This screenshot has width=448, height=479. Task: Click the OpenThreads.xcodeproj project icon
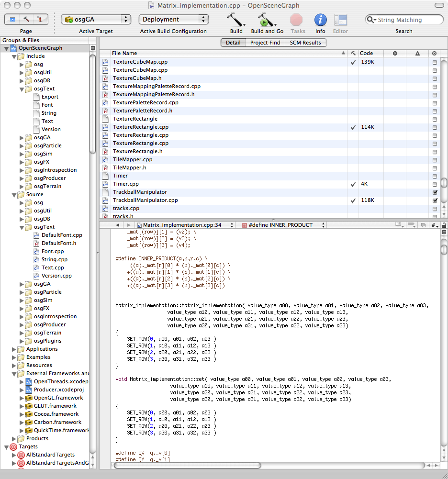tap(29, 381)
